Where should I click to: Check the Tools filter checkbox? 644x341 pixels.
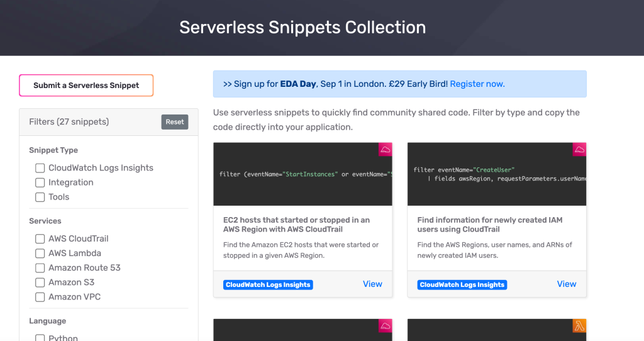tap(40, 197)
